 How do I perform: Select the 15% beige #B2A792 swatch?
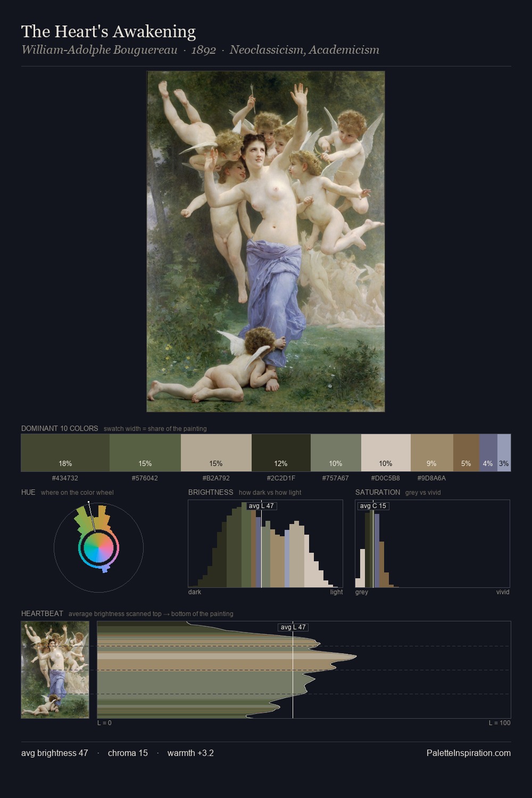[216, 453]
